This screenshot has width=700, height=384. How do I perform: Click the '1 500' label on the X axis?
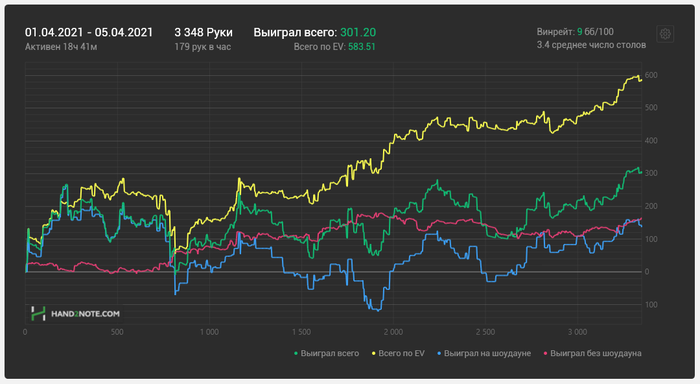[301, 332]
